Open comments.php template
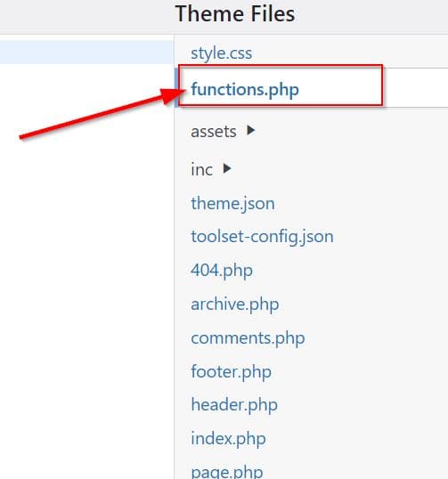 [x=248, y=338]
